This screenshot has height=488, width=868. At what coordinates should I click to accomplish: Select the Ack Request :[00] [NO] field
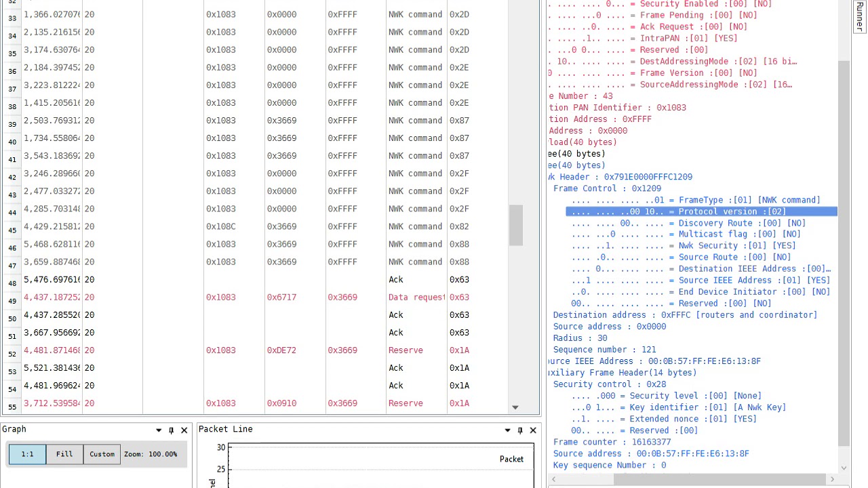(648, 26)
